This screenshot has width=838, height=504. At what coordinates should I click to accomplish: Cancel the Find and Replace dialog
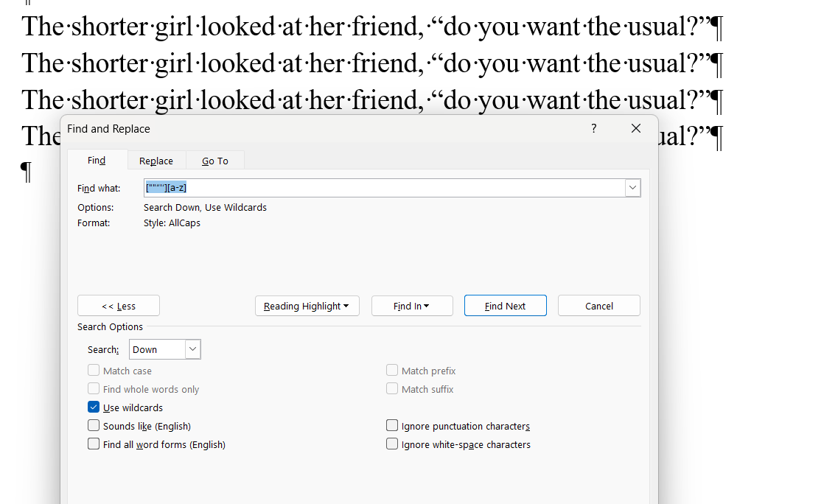pyautogui.click(x=599, y=306)
